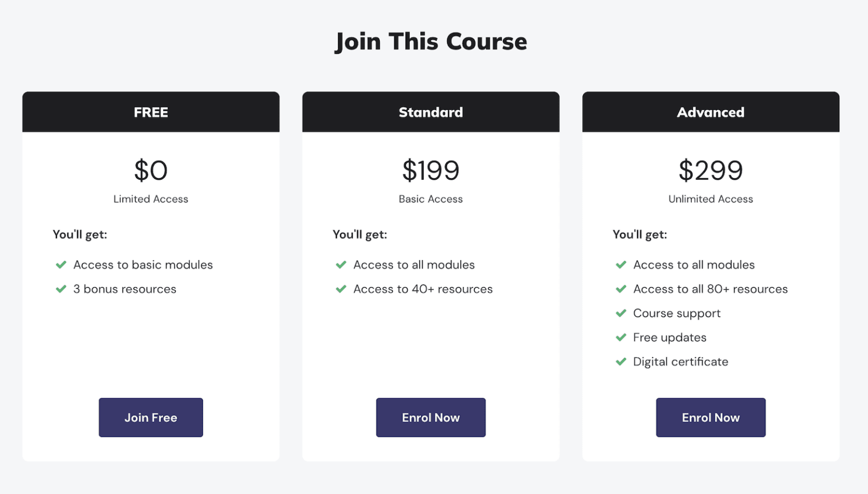Select the Standard plan header
Screen dimensions: 868x494
(x=431, y=112)
